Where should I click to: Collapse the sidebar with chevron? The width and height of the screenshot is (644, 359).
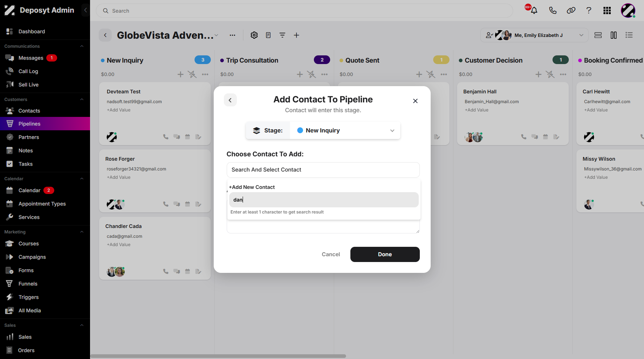(x=86, y=10)
